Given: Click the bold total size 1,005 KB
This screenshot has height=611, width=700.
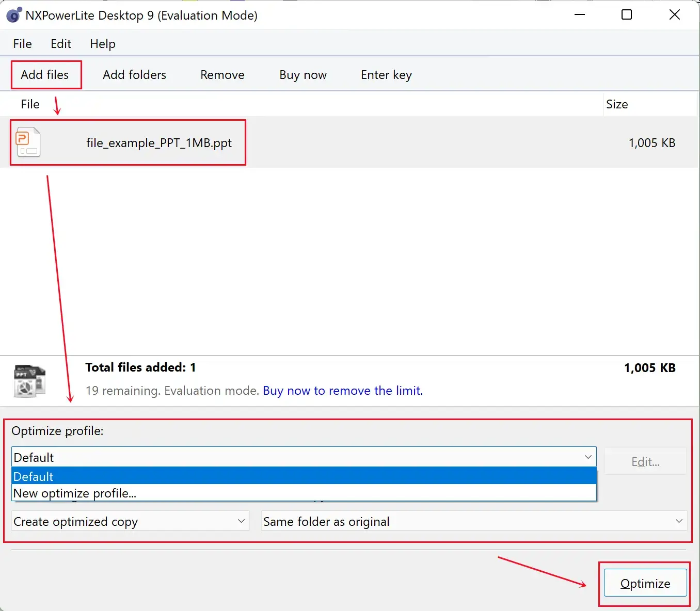Looking at the screenshot, I should [x=649, y=368].
